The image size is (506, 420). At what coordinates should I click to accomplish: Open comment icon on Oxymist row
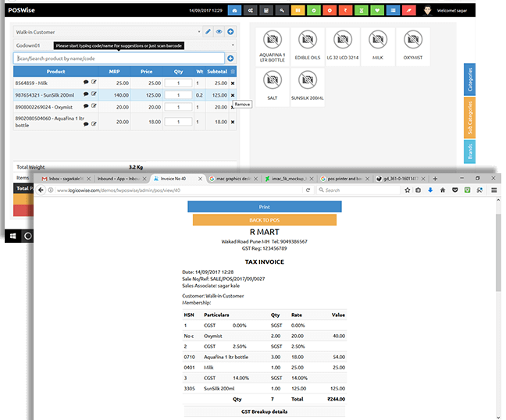coord(86,106)
